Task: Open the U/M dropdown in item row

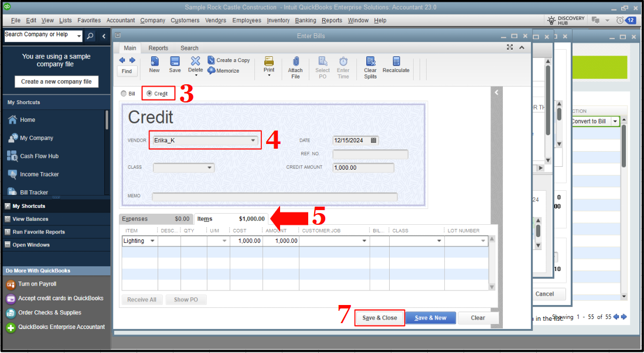Action: pyautogui.click(x=224, y=241)
